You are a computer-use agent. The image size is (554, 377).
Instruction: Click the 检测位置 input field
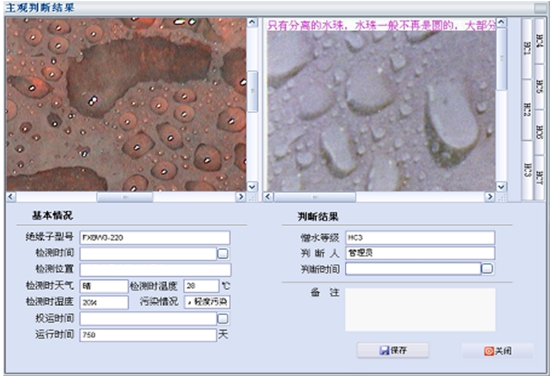(155, 270)
